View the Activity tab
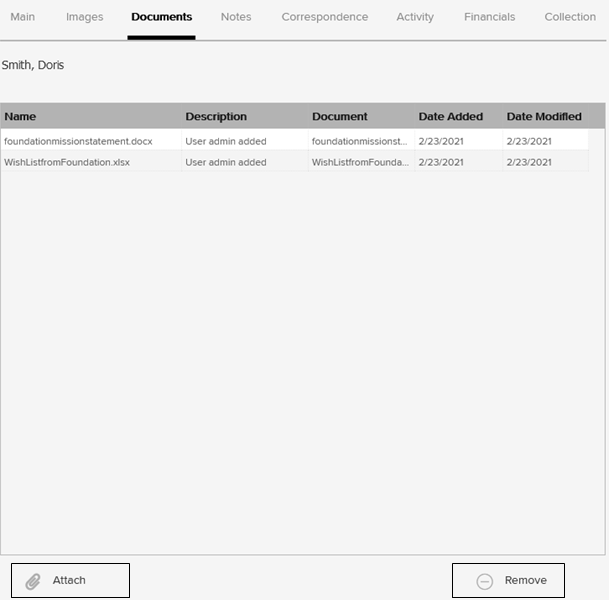 [x=415, y=17]
